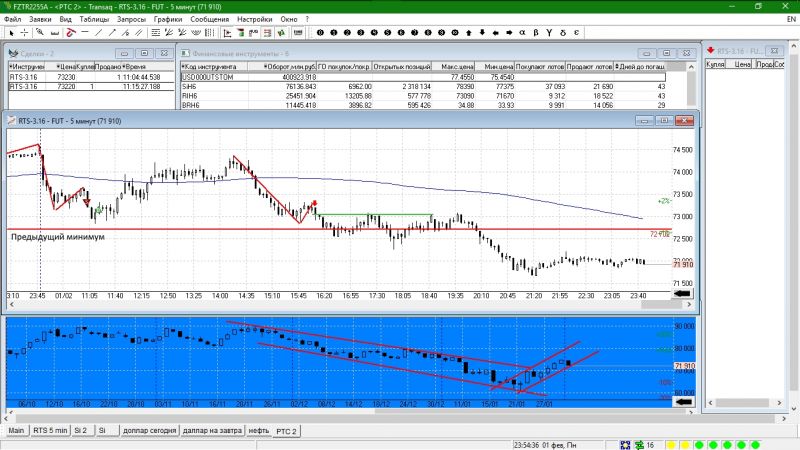Click the delta symbol button
The image size is (800, 450).
(563, 33)
